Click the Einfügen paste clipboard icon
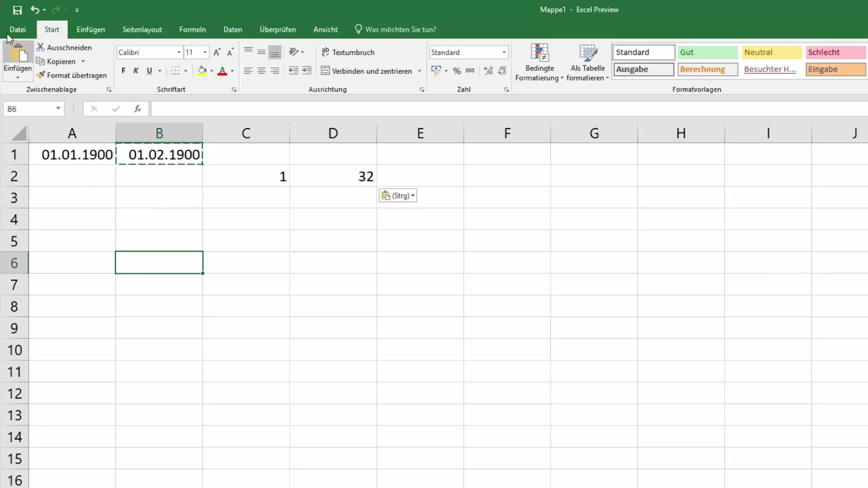Screen dimensions: 868x488 (18, 54)
